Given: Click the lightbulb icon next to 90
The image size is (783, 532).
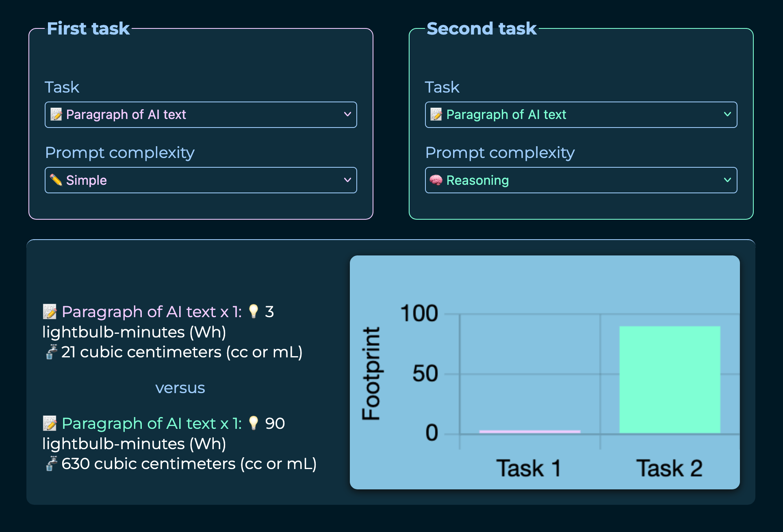Looking at the screenshot, I should tap(254, 423).
